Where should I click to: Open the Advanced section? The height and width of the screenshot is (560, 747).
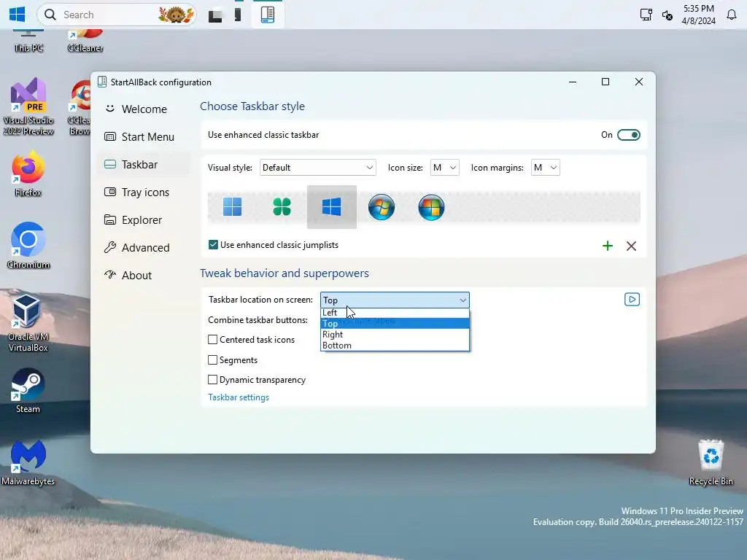[143, 248]
